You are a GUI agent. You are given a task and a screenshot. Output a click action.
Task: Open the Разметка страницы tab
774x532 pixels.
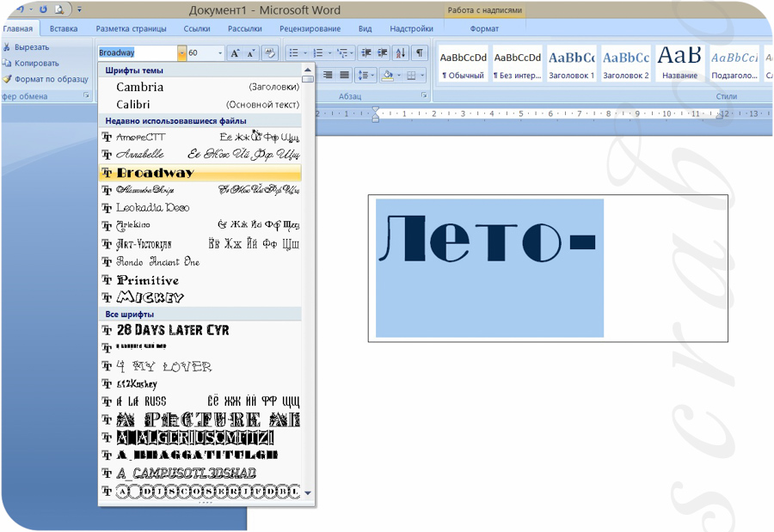tap(131, 28)
